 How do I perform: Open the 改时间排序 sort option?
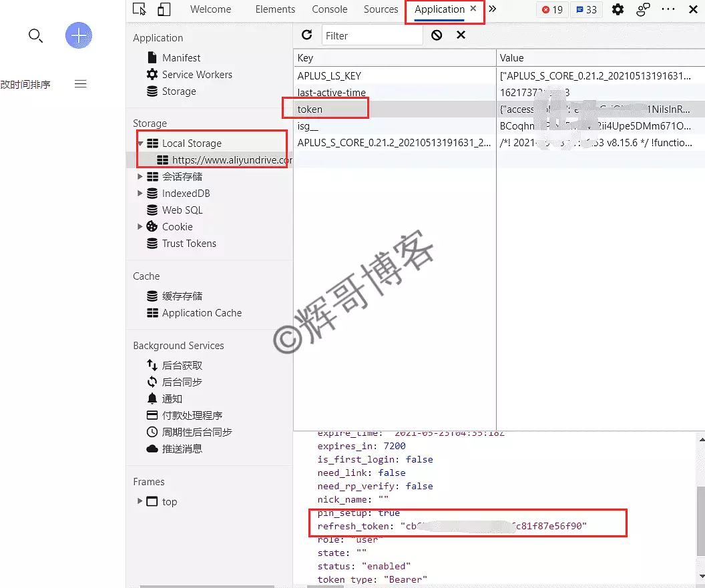[x=25, y=85]
